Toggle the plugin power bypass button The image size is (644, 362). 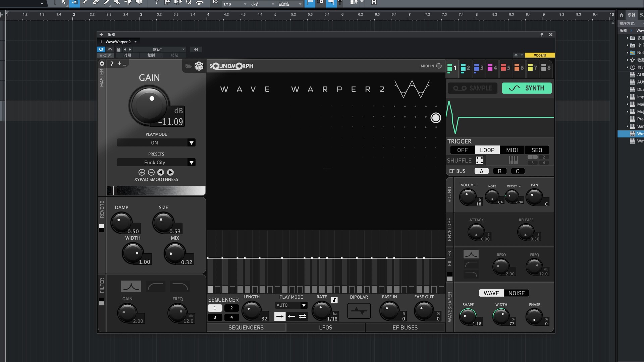(x=101, y=49)
